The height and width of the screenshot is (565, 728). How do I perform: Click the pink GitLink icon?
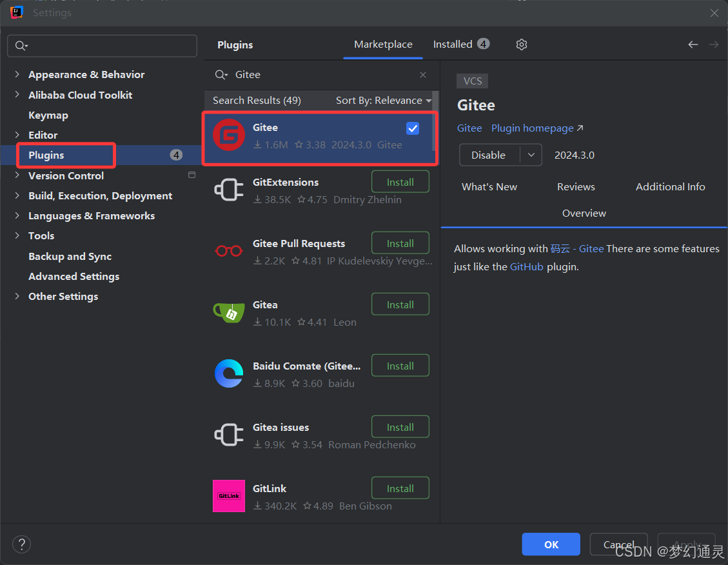point(228,496)
